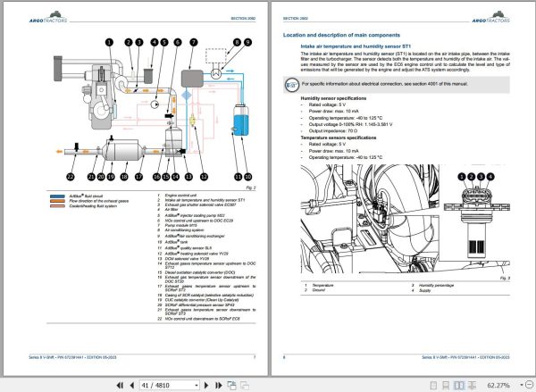Enable continuous scrolling page view
The height and width of the screenshot is (392, 536).
446,385
